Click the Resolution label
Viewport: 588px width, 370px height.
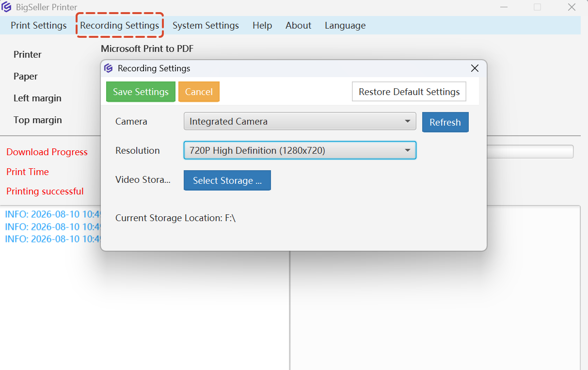point(138,150)
